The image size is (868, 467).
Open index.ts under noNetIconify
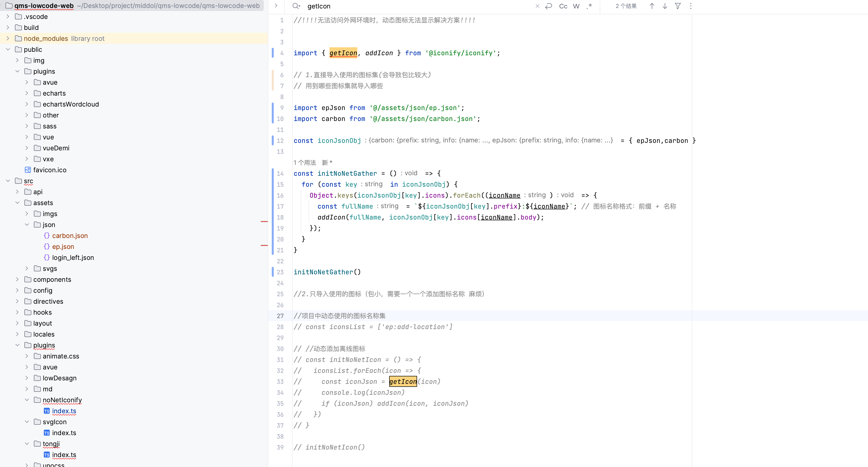[x=64, y=411]
